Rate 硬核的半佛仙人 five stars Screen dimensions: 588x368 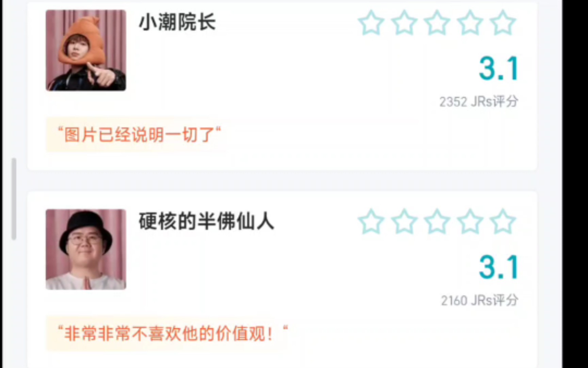[x=503, y=222]
